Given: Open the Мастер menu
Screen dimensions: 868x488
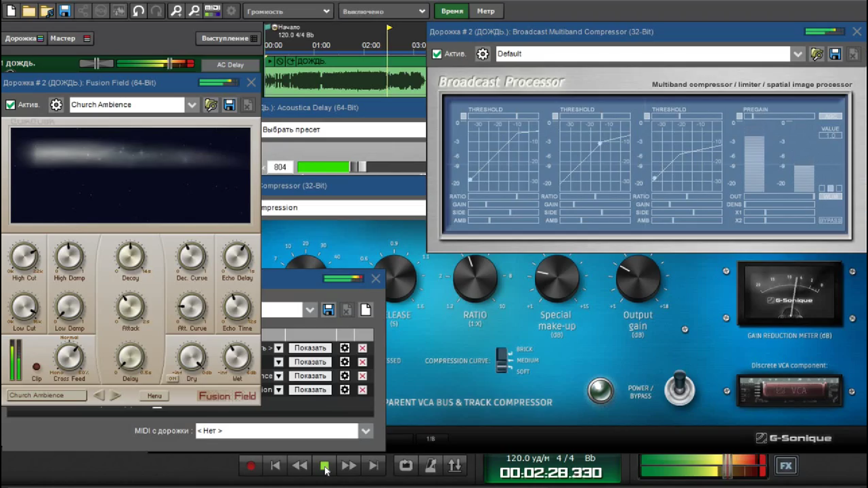Looking at the screenshot, I should click(x=70, y=38).
